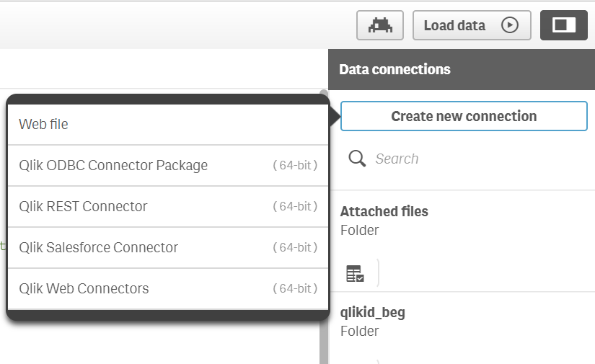Click the Load data button label

tap(454, 25)
